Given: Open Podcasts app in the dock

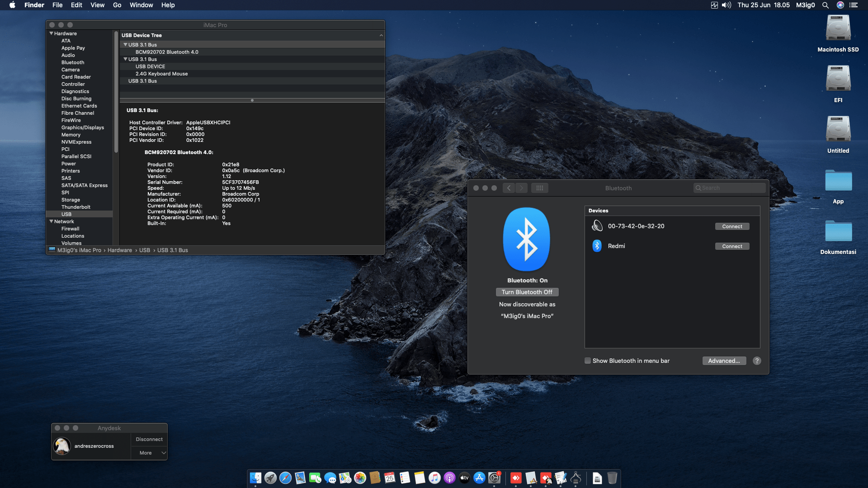Looking at the screenshot, I should [x=449, y=478].
